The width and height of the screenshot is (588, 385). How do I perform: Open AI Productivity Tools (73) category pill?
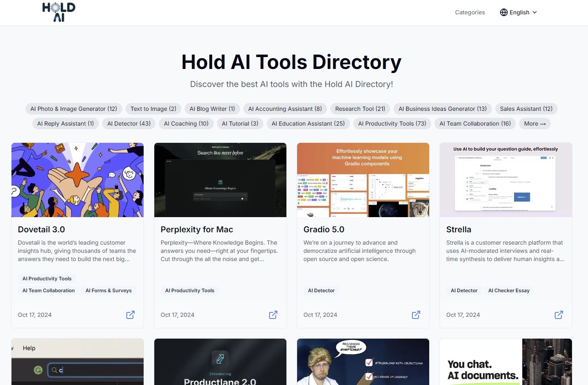(392, 124)
